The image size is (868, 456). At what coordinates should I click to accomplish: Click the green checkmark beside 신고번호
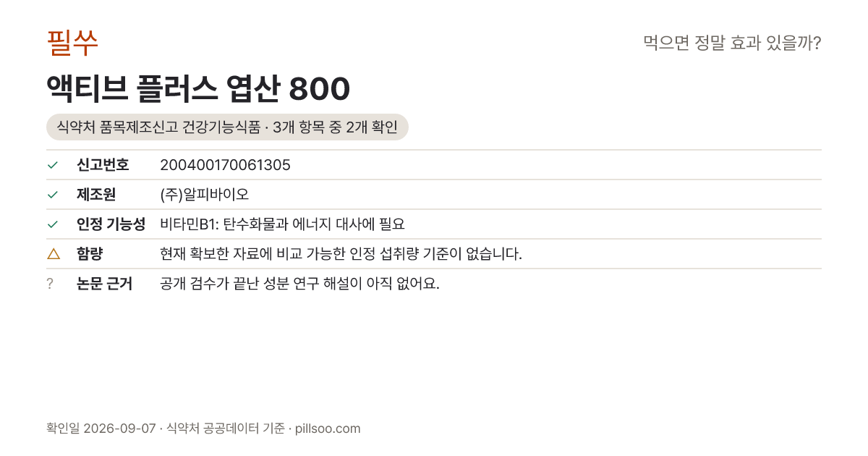coord(52,165)
